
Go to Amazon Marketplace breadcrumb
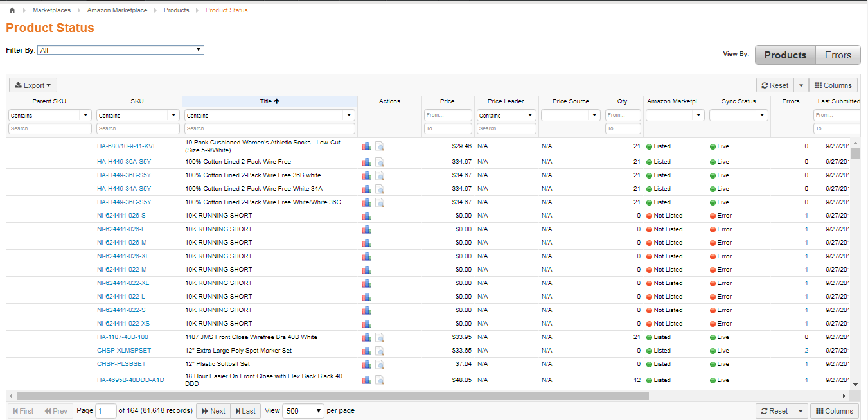[x=117, y=10]
